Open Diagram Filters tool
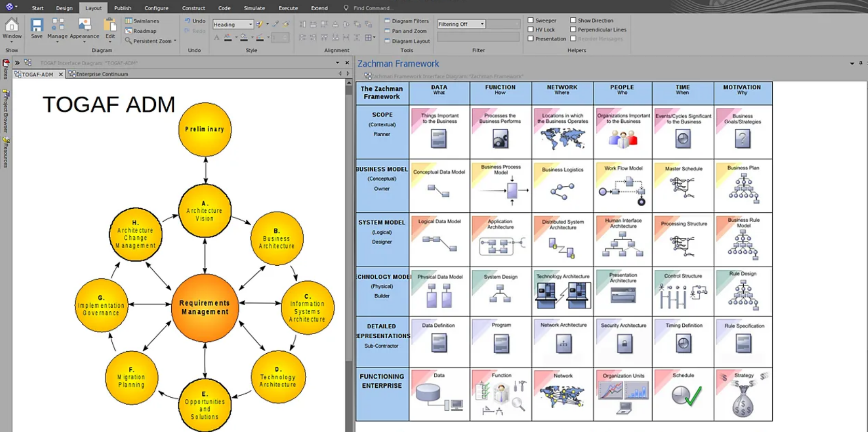Screen dimensions: 868x432 (406, 21)
